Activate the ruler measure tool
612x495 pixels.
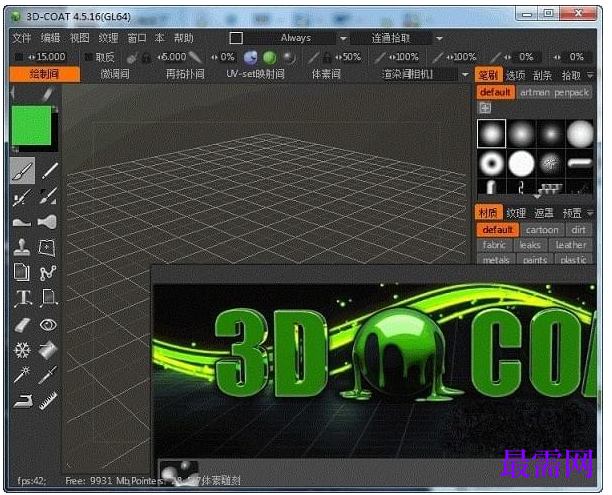pos(48,400)
